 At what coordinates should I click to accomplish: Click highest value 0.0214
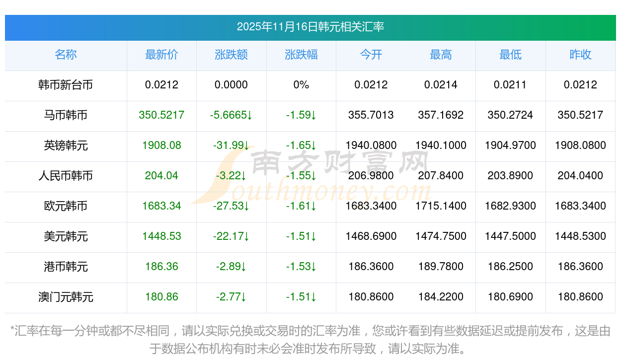coord(441,85)
